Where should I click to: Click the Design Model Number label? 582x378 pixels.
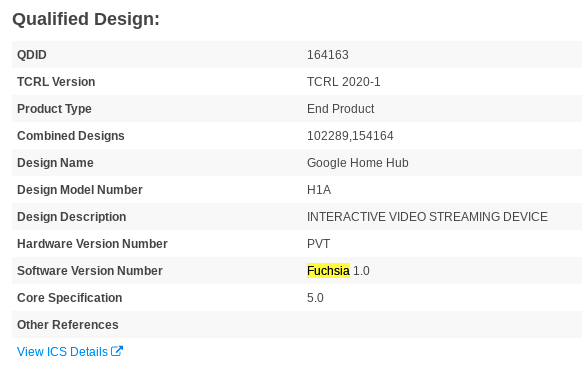80,190
